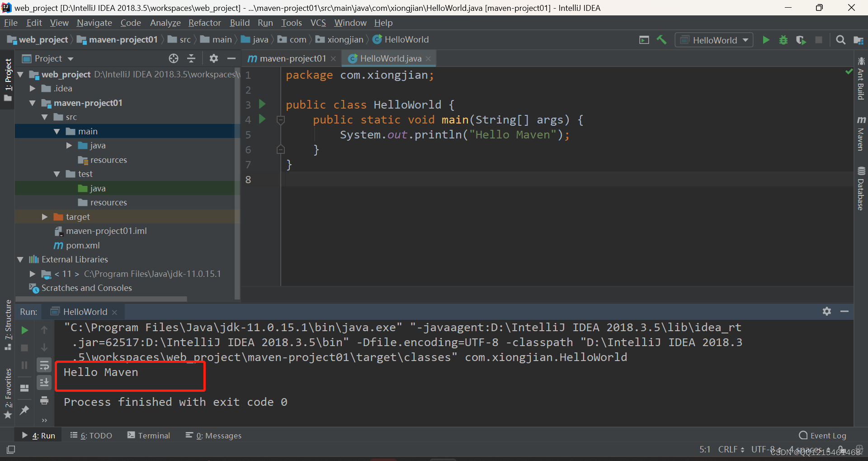Change CRLF line separator in status bar
This screenshot has height=461, width=868.
731,449
